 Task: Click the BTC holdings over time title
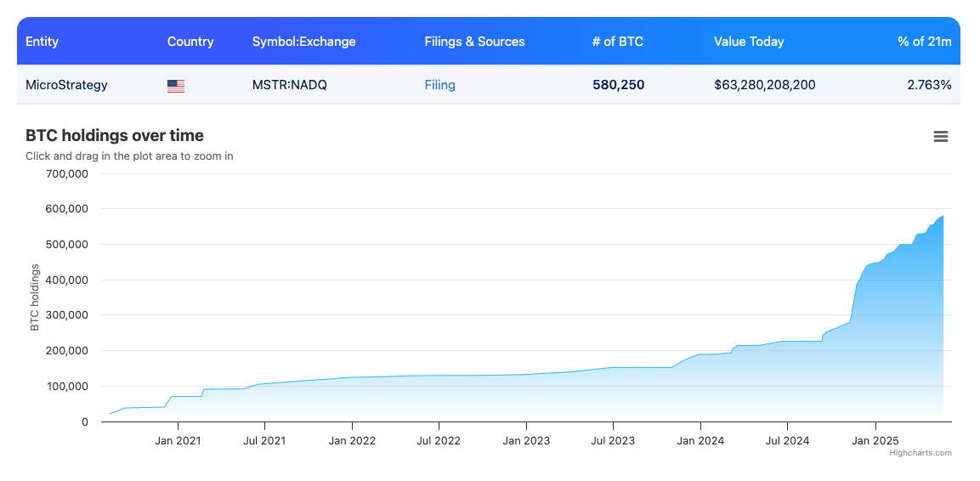point(115,136)
